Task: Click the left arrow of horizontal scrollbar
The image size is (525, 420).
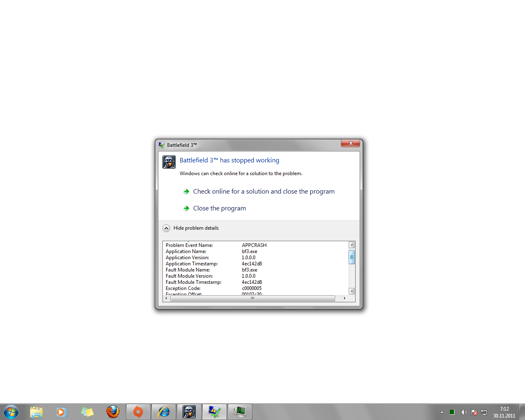Action: coord(166,299)
